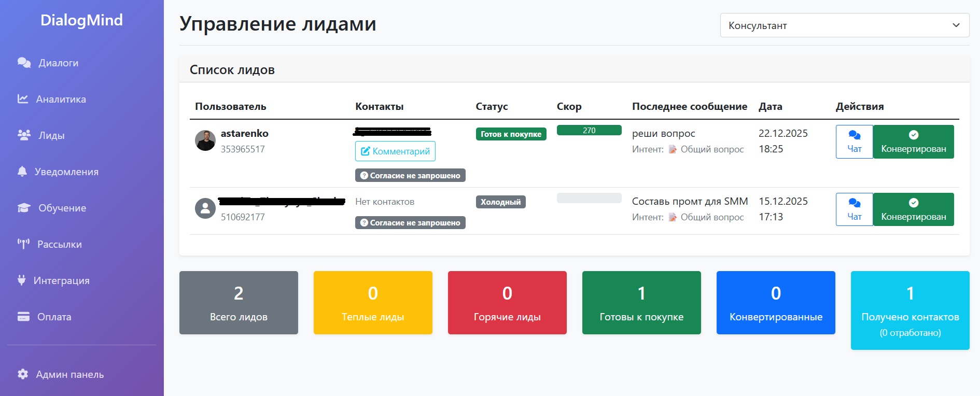Click the red Горячие лиды card
The image size is (980, 396).
coord(507,303)
